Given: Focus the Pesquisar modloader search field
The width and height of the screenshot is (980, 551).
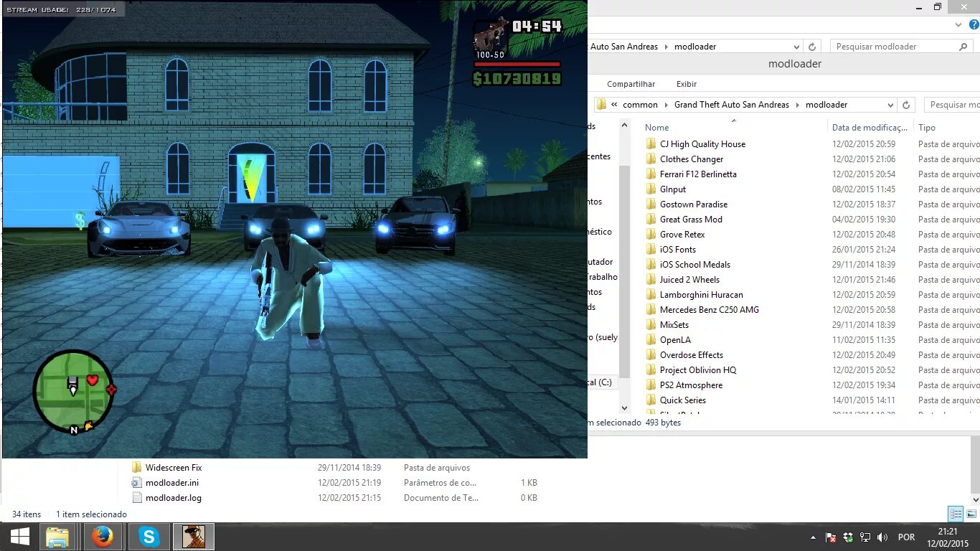Looking at the screenshot, I should (895, 47).
